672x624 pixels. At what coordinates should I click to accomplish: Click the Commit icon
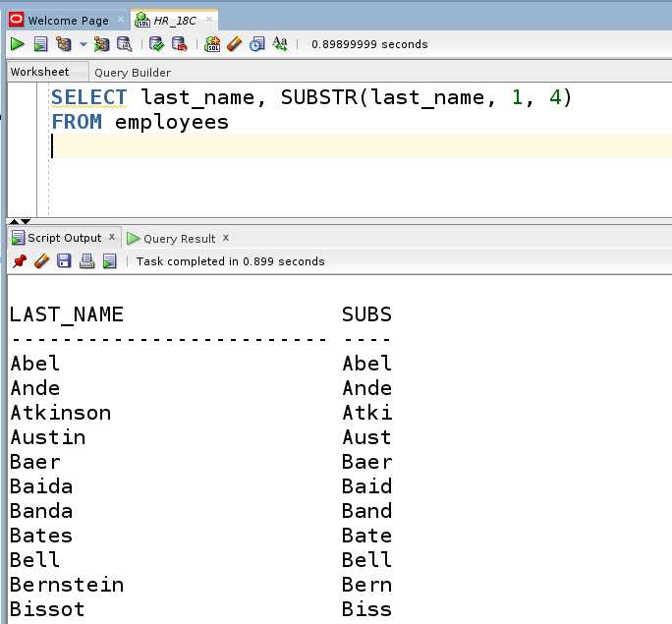[x=157, y=44]
